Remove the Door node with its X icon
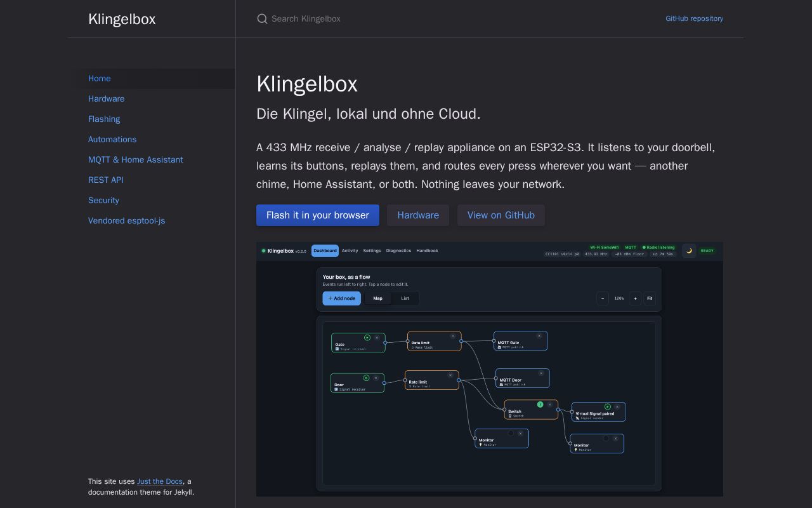Viewport: 812px width, 508px height. pyautogui.click(x=376, y=378)
